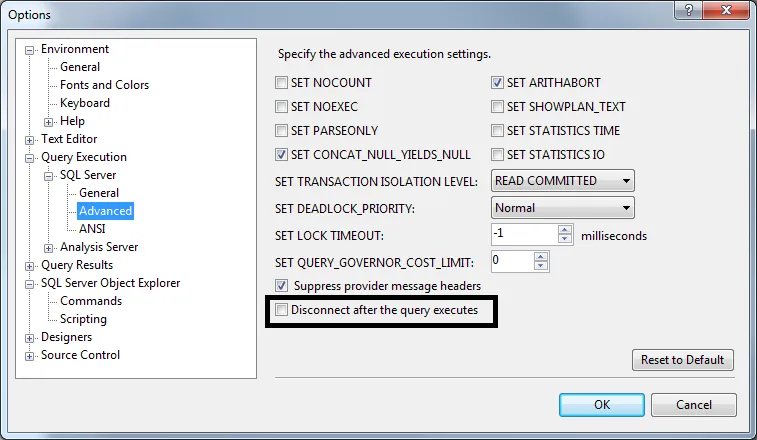Collapse the Environment tree node
This screenshot has width=757, height=440.
click(29, 50)
